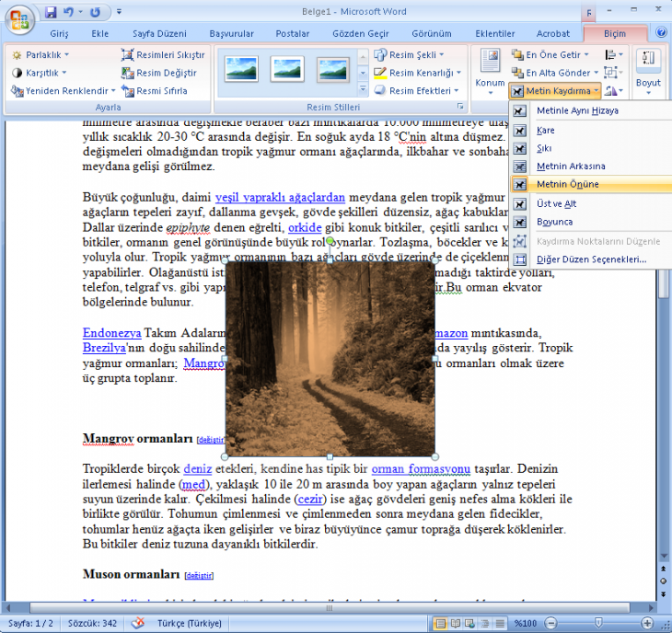Click Resim Değiştir change picture
672x633 pixels.
pos(159,73)
